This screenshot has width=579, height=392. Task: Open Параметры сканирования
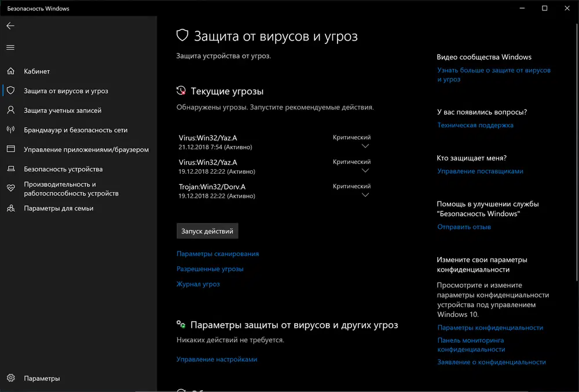coord(218,254)
